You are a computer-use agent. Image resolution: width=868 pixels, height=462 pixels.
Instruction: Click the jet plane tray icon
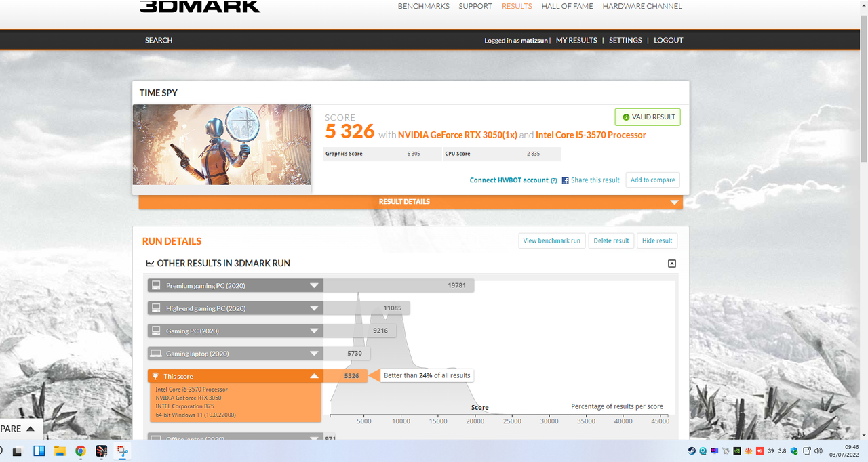(x=726, y=451)
